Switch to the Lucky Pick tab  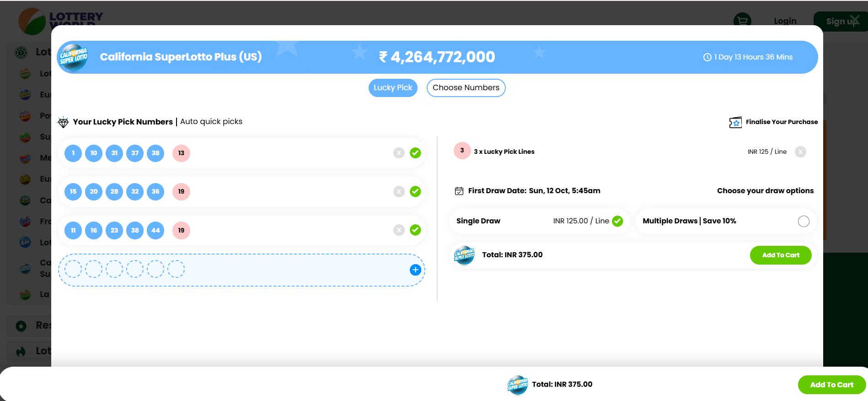(393, 88)
